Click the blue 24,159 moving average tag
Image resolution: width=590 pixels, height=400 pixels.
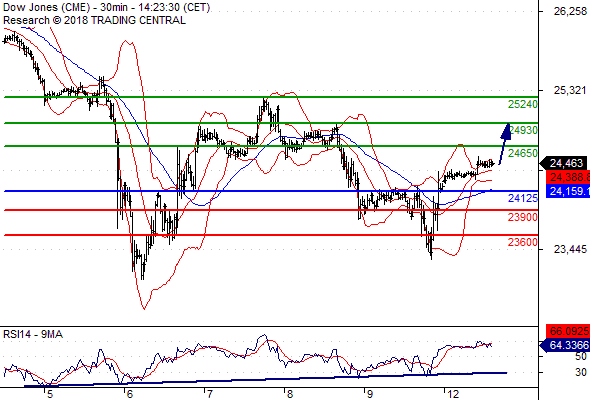(568, 191)
